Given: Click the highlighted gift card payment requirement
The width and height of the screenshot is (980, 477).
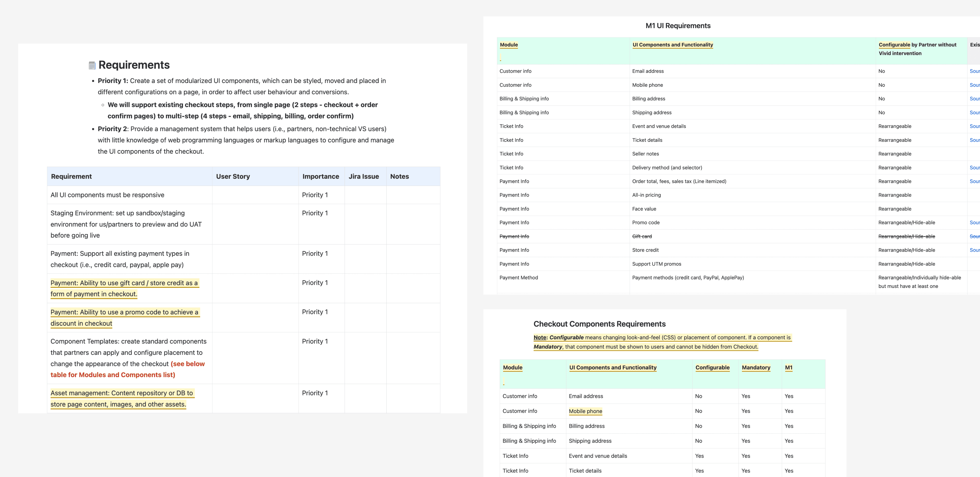Looking at the screenshot, I should pyautogui.click(x=125, y=288).
